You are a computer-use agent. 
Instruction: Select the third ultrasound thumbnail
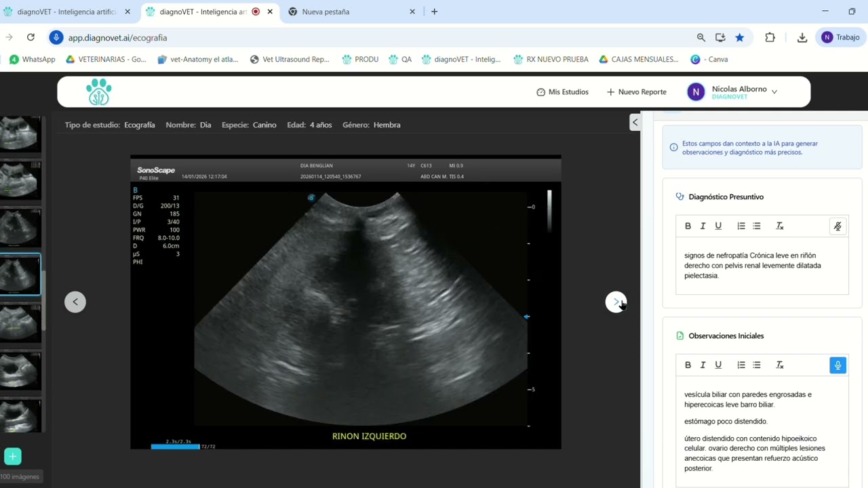(20, 227)
